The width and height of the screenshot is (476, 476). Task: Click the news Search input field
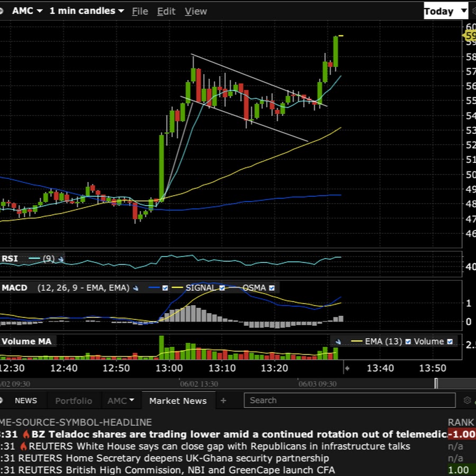point(349,401)
